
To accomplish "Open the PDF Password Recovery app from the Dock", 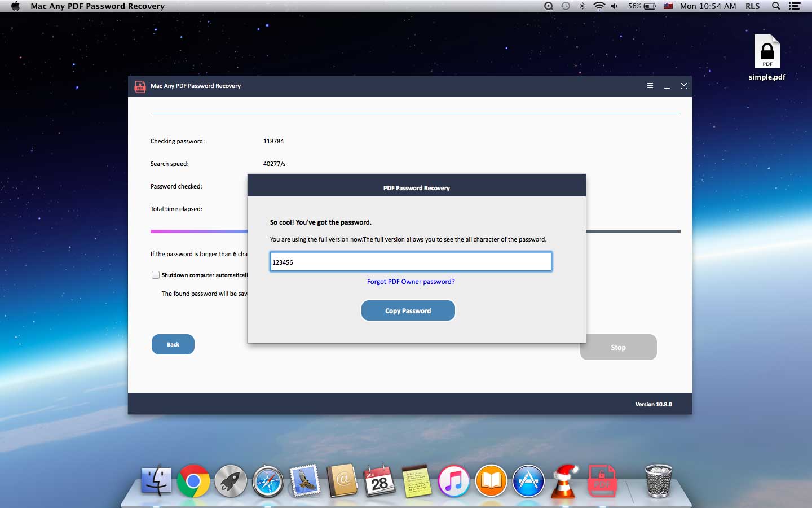I will click(601, 481).
